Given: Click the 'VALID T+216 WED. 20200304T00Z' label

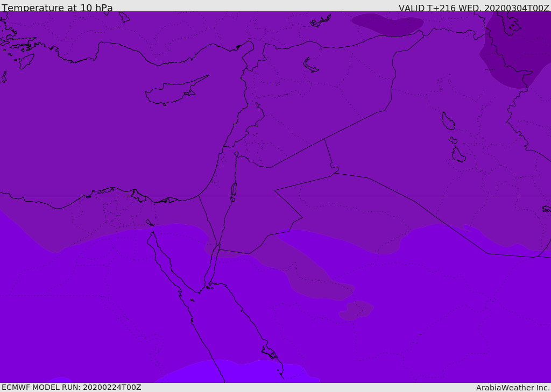Looking at the screenshot, I should point(474,8).
